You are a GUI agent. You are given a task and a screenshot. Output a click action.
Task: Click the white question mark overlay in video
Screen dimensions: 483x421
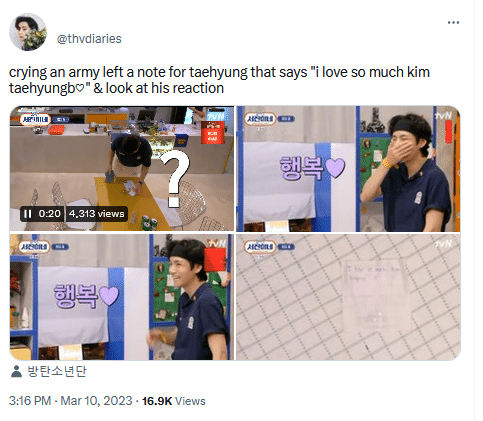[x=175, y=178]
